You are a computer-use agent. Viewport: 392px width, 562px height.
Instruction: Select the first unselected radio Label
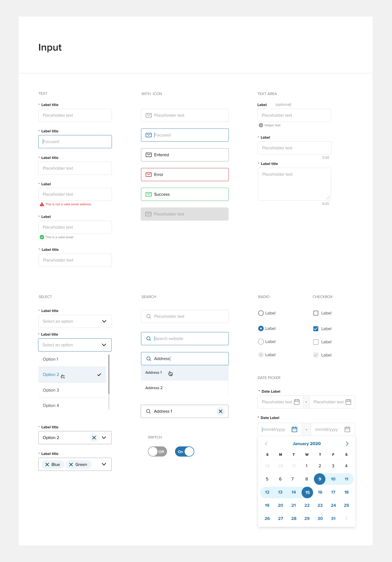261,313
